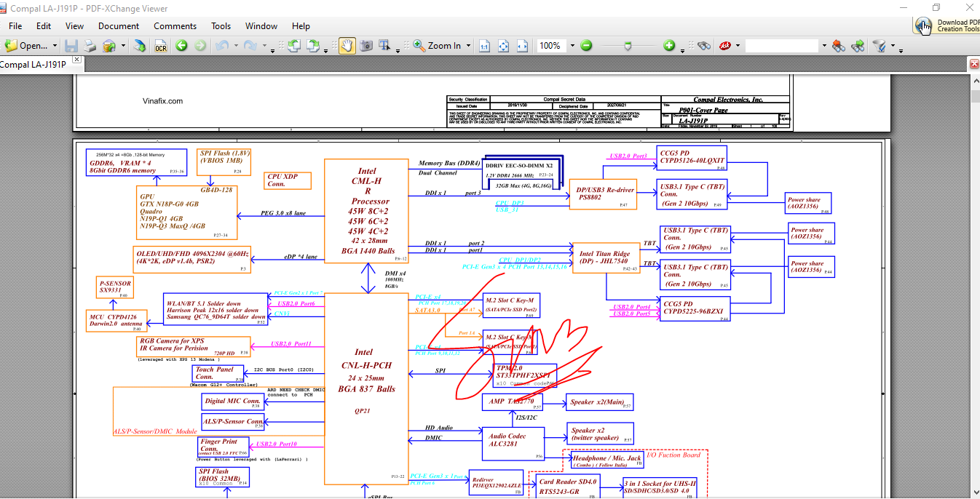This screenshot has width=980, height=499.
Task: Expand the Zoom In tool dropdown arrow
Action: tap(468, 46)
